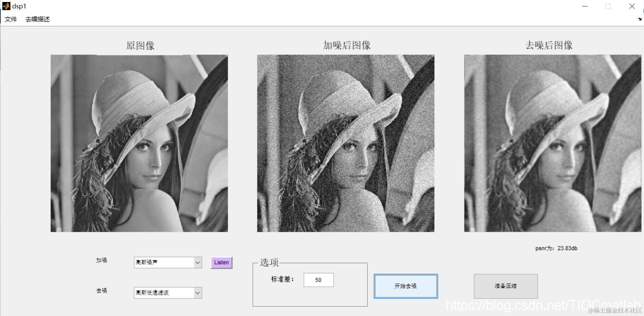Viewport: 644px width, 316px height.
Task: Click the 加噪 label
Action: coord(102,260)
